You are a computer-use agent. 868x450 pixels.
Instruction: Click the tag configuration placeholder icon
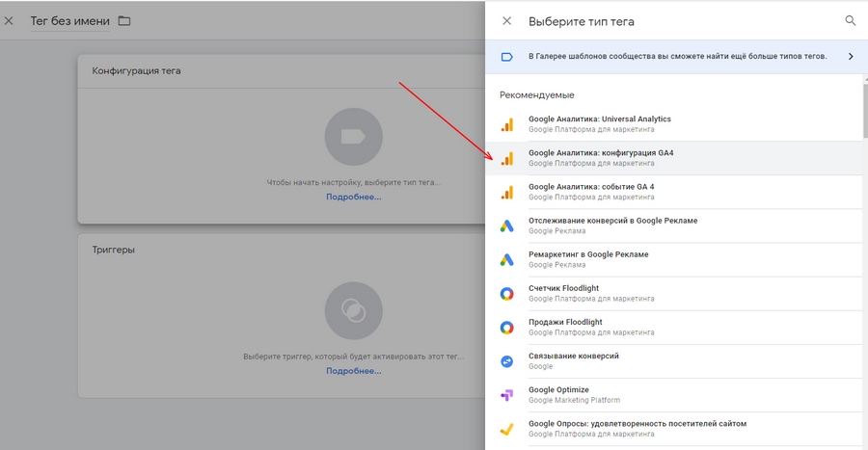pos(353,137)
